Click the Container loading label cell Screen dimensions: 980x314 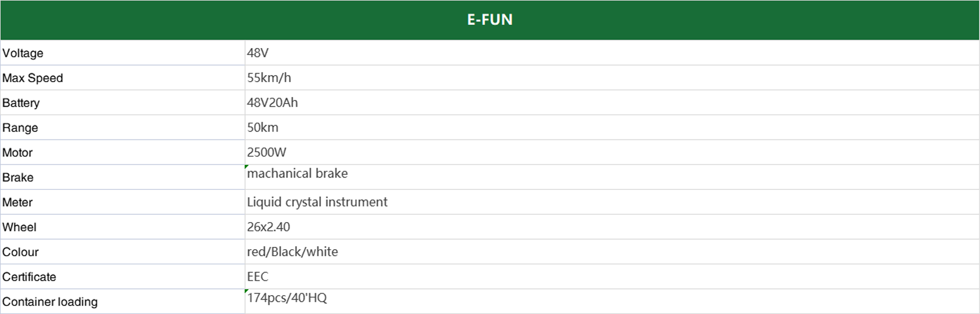pyautogui.click(x=122, y=301)
